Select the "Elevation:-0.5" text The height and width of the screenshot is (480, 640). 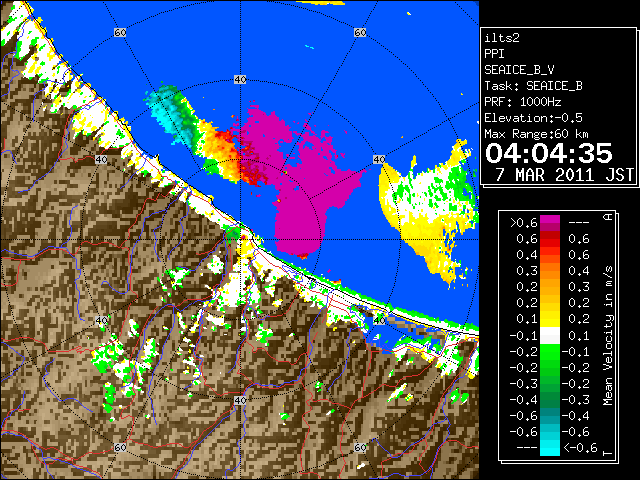coord(533,118)
